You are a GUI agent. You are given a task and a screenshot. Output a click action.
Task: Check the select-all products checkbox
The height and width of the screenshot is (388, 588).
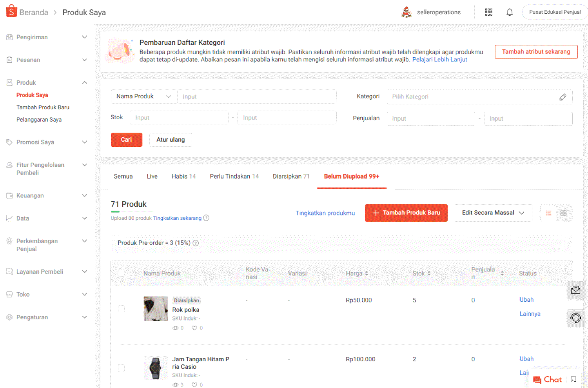click(121, 273)
